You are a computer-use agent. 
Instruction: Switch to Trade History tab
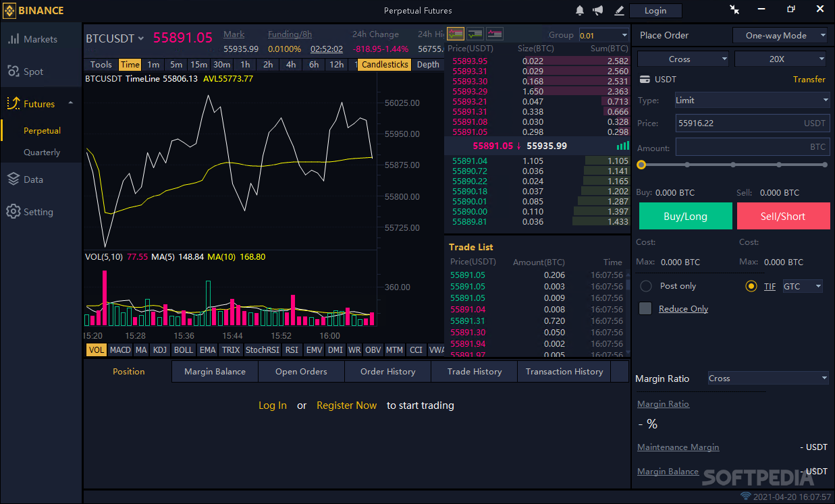(474, 372)
